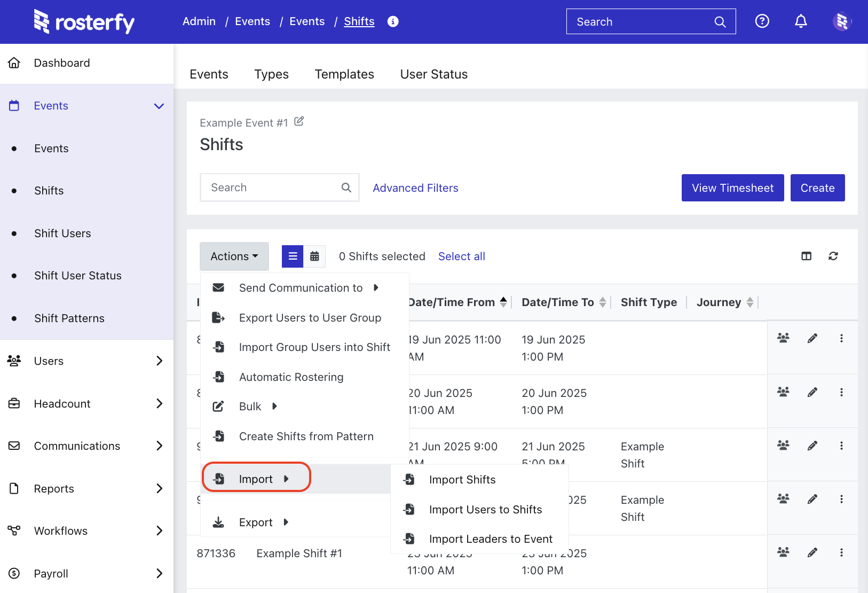View users for 20 Jun 2025 shift
The image size is (868, 593).
click(783, 392)
